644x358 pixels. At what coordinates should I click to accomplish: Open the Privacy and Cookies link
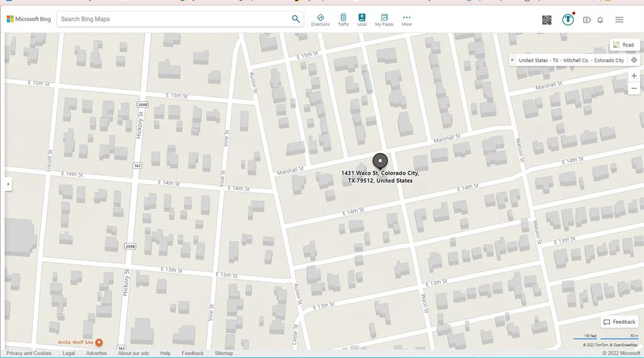[29, 353]
